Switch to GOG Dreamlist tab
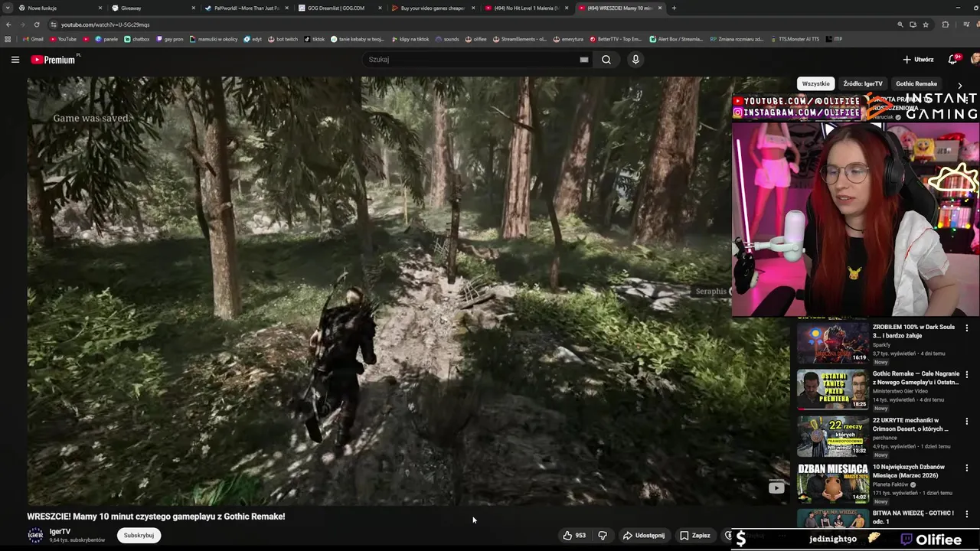Viewport: 980px width, 551px height. coord(338,8)
